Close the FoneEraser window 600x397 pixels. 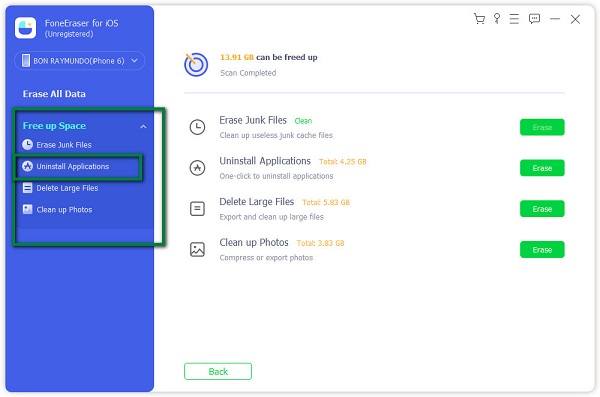pyautogui.click(x=575, y=19)
